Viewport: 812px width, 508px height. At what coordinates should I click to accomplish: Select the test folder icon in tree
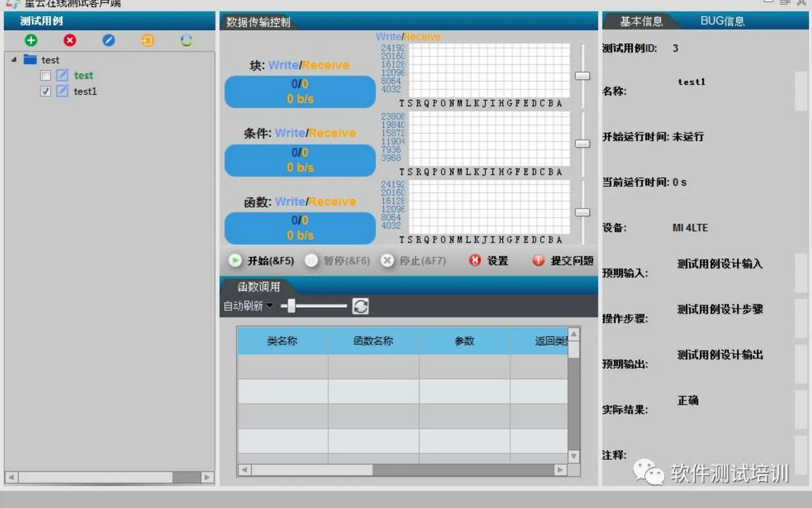tap(30, 59)
